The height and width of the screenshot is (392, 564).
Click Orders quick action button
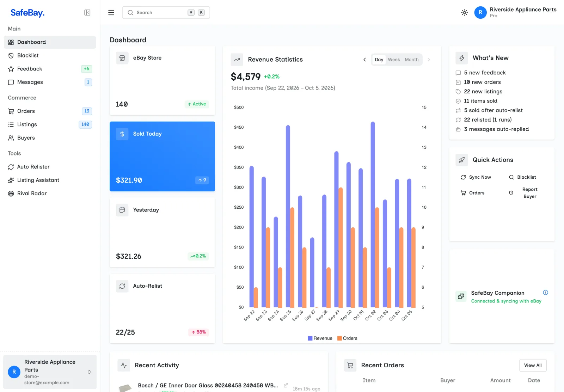coord(473,193)
